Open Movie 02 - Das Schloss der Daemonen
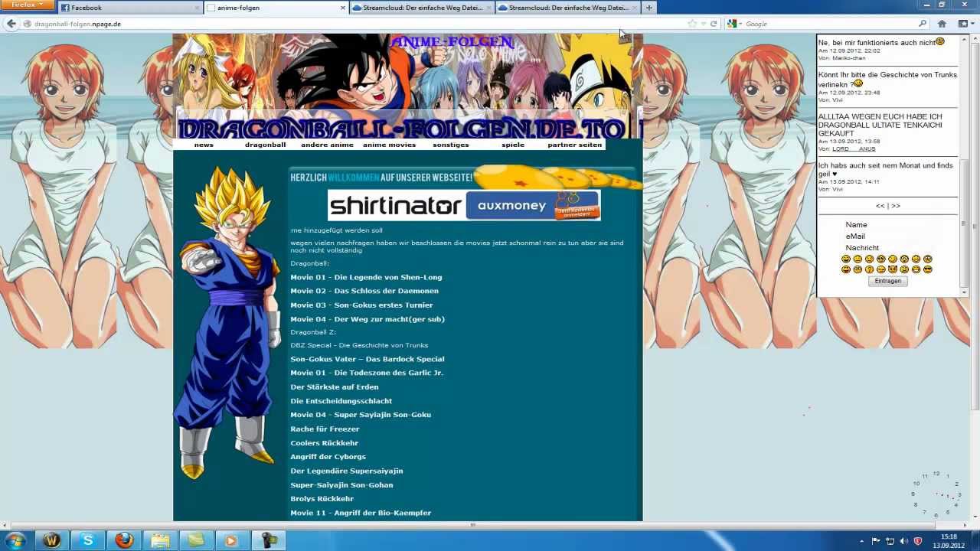The height and width of the screenshot is (551, 980). click(x=364, y=291)
